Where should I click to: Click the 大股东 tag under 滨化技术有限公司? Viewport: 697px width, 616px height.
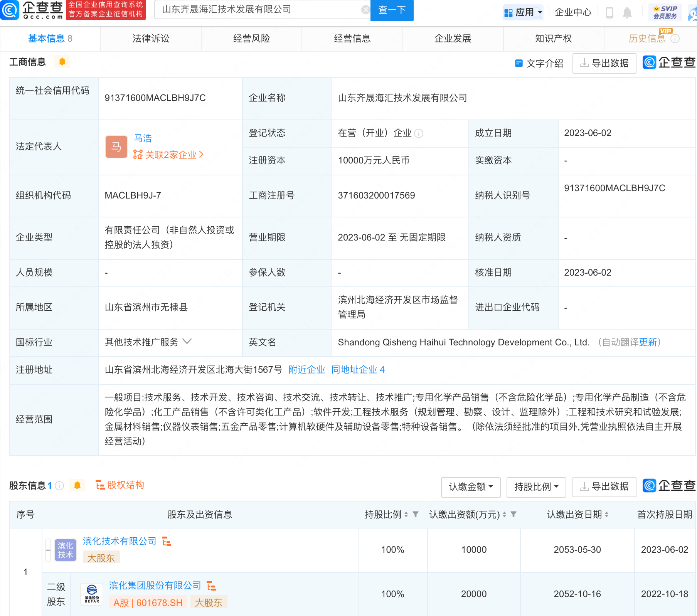[x=101, y=558]
